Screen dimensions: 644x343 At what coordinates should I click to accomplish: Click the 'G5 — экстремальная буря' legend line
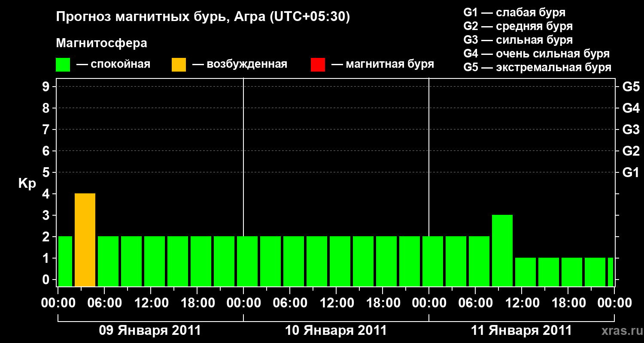tap(538, 68)
